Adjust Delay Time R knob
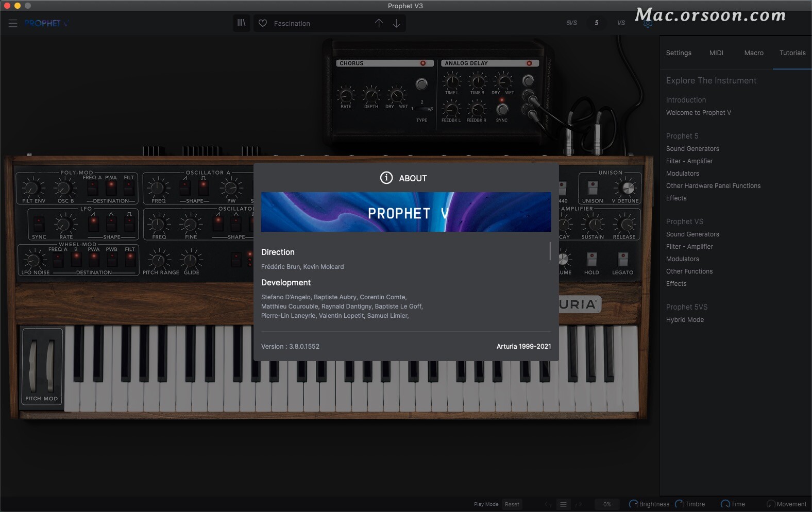 tap(477, 81)
